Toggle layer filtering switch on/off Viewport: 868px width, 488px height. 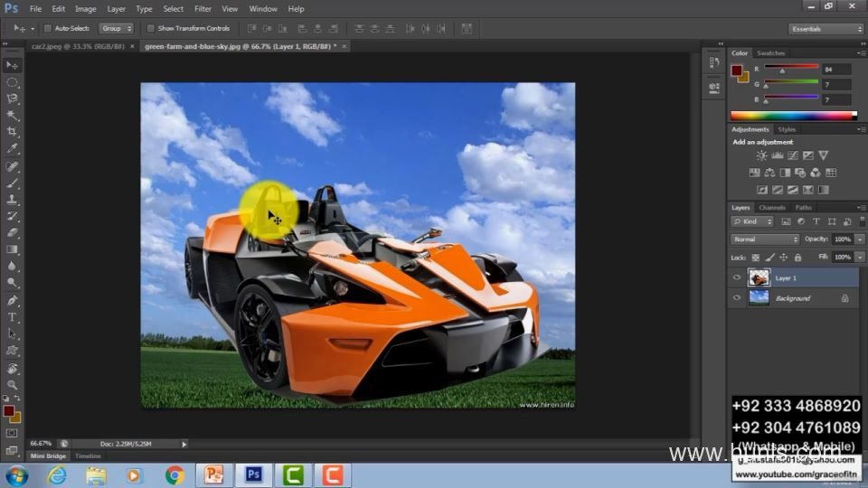[x=862, y=221]
